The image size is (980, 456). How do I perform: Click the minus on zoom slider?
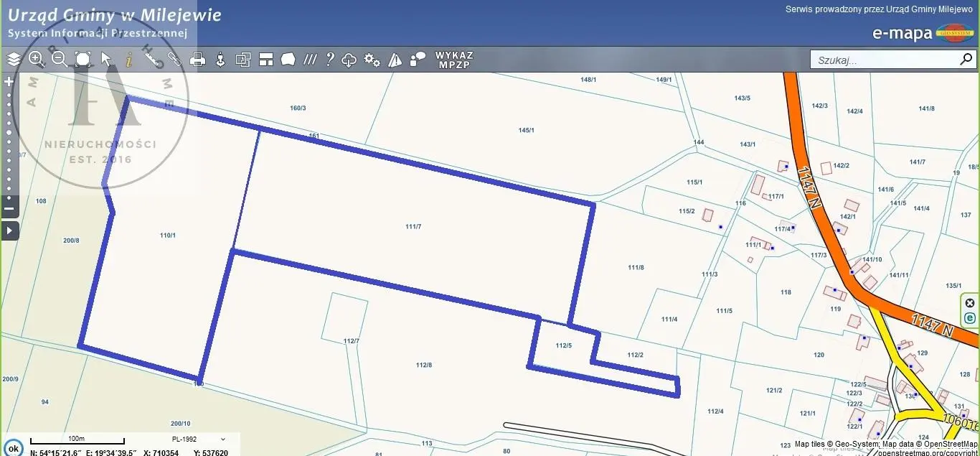(9, 209)
